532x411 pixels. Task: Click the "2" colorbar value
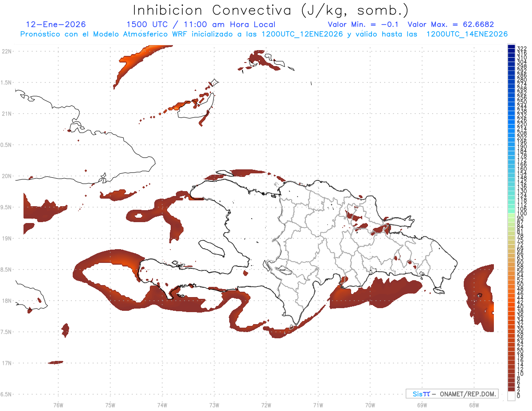(x=519, y=391)
